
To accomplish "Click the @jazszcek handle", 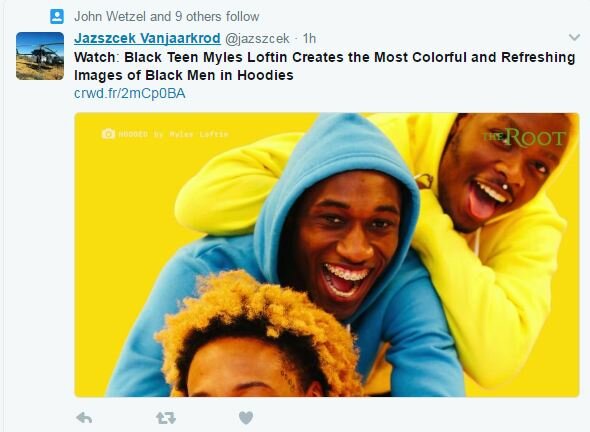I will pyautogui.click(x=257, y=38).
